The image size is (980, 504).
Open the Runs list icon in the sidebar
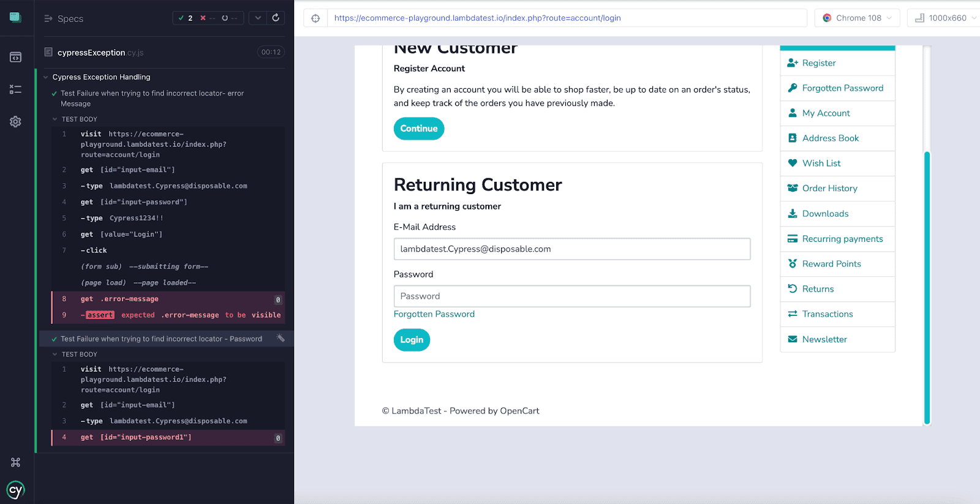[x=15, y=89]
